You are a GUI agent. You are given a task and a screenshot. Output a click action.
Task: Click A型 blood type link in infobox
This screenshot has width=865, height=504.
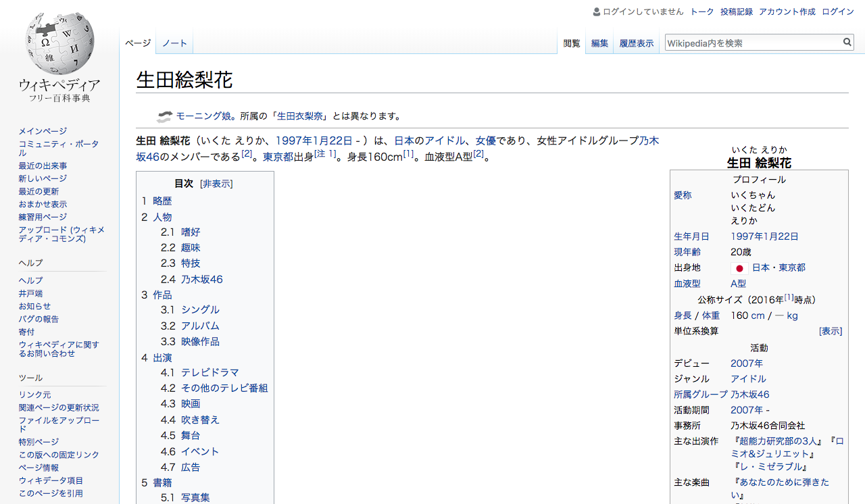(739, 284)
